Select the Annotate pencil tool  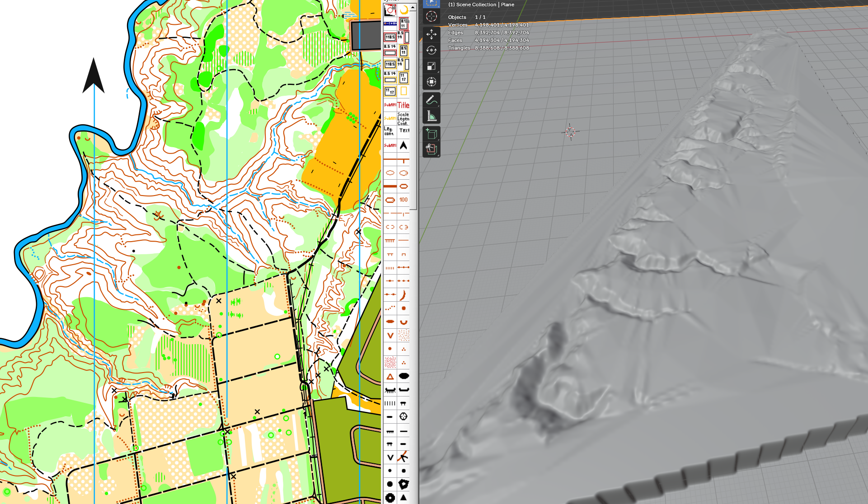[431, 100]
